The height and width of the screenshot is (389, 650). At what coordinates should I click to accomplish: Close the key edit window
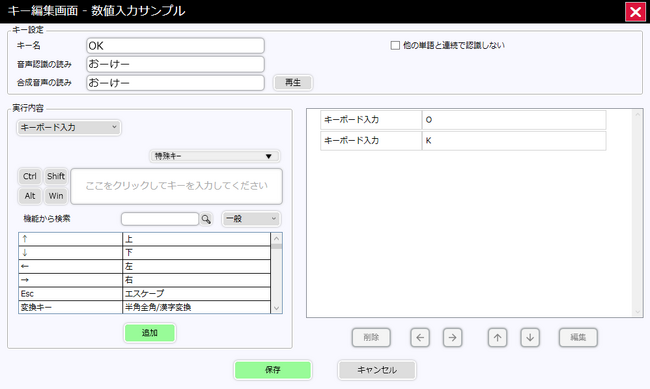(x=635, y=12)
